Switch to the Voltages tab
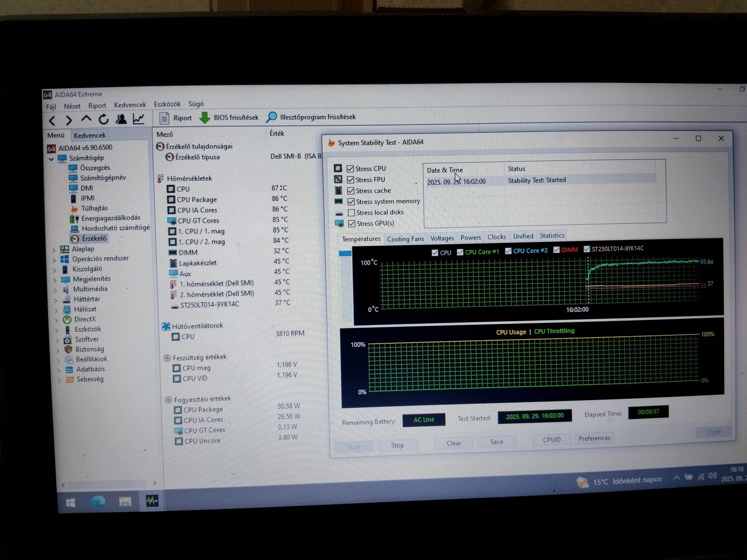Viewport: 747px width, 560px height. (x=442, y=238)
